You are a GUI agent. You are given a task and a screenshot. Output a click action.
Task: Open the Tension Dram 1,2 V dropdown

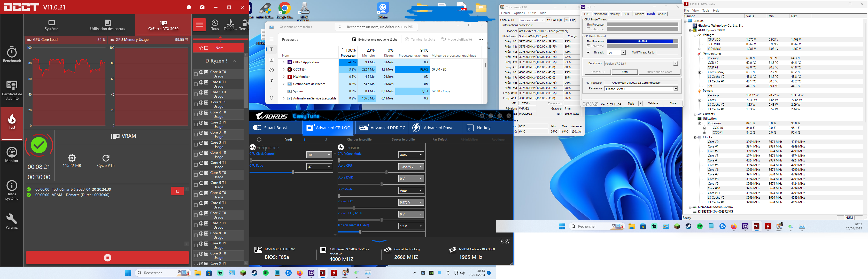[411, 226]
